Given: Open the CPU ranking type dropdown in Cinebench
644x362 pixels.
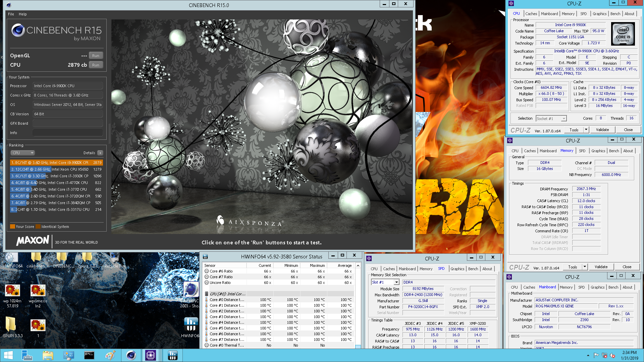Looking at the screenshot, I should (x=23, y=153).
